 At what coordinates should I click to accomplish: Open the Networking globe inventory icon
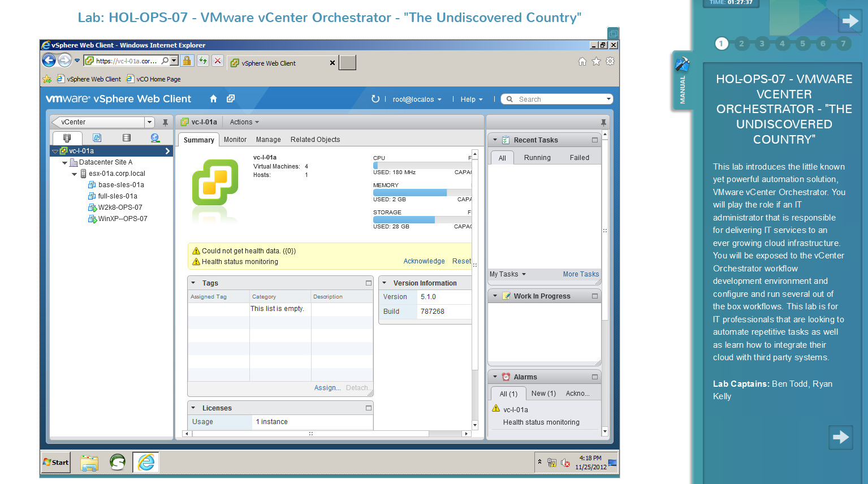(154, 137)
